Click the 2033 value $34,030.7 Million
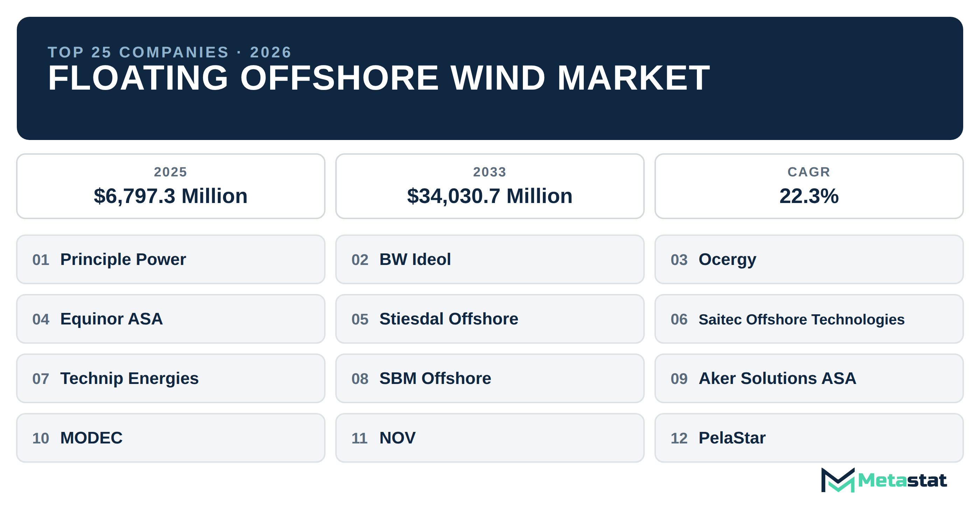The height and width of the screenshot is (511, 980). pos(490,196)
